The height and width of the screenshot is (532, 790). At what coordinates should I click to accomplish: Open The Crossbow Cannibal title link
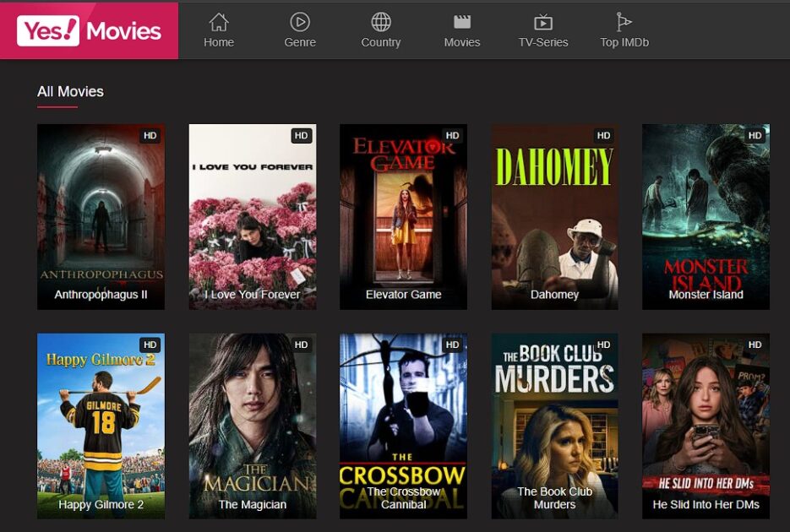[x=404, y=497]
